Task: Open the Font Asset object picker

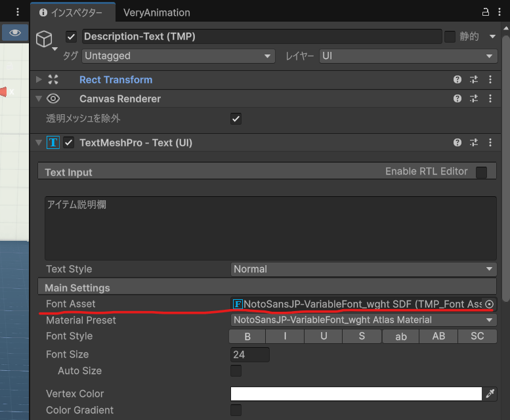Action: click(x=489, y=304)
